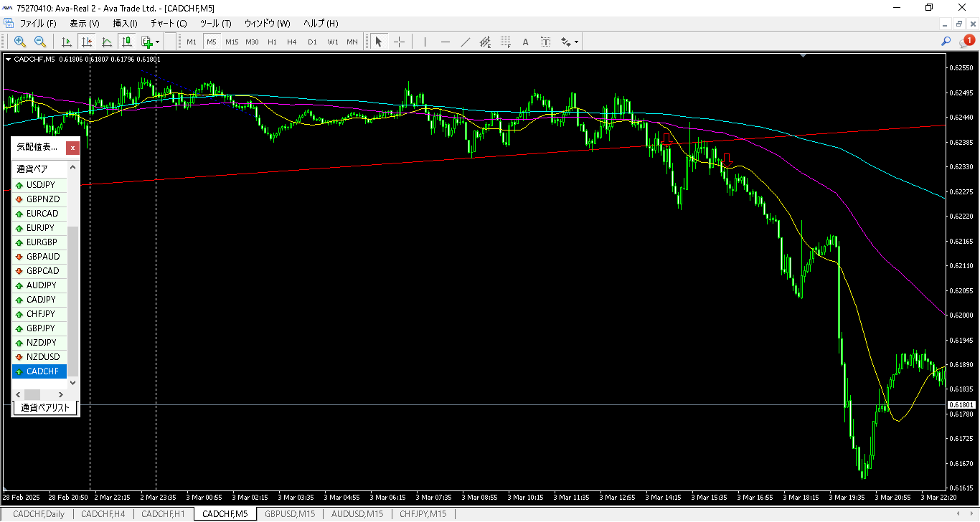Image resolution: width=980 pixels, height=522 pixels.
Task: Click the search magnifier icon
Action: tap(946, 42)
